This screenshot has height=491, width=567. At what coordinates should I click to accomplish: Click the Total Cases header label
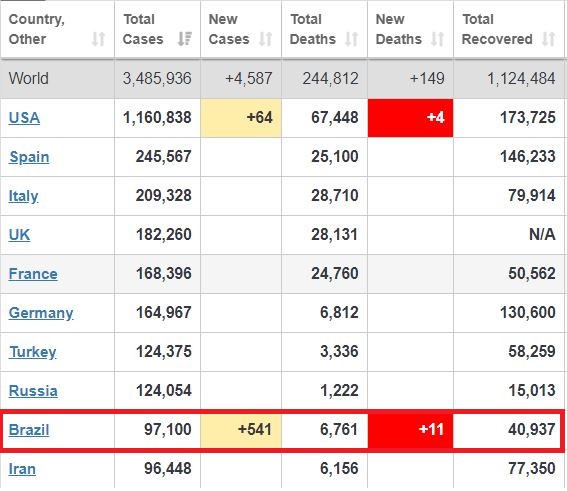tap(143, 29)
